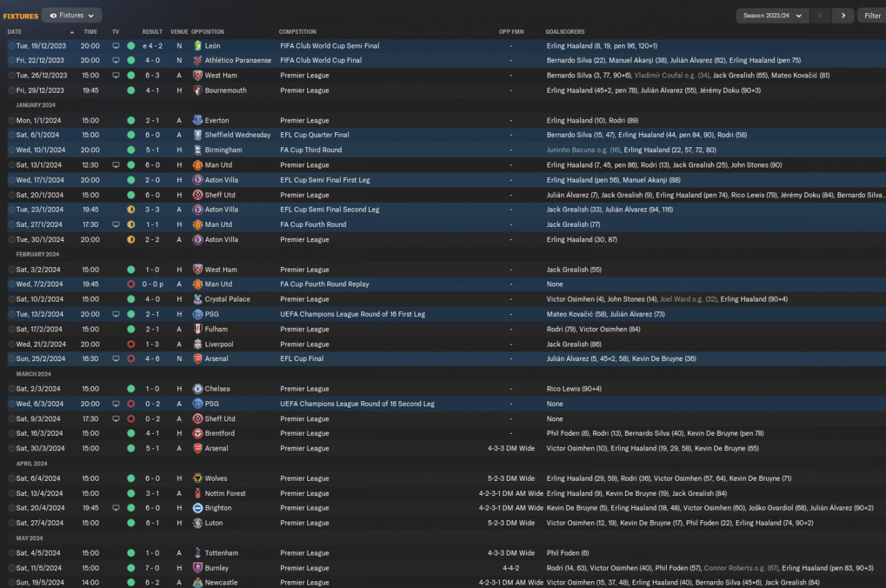Click the TIME column header

tap(91, 32)
